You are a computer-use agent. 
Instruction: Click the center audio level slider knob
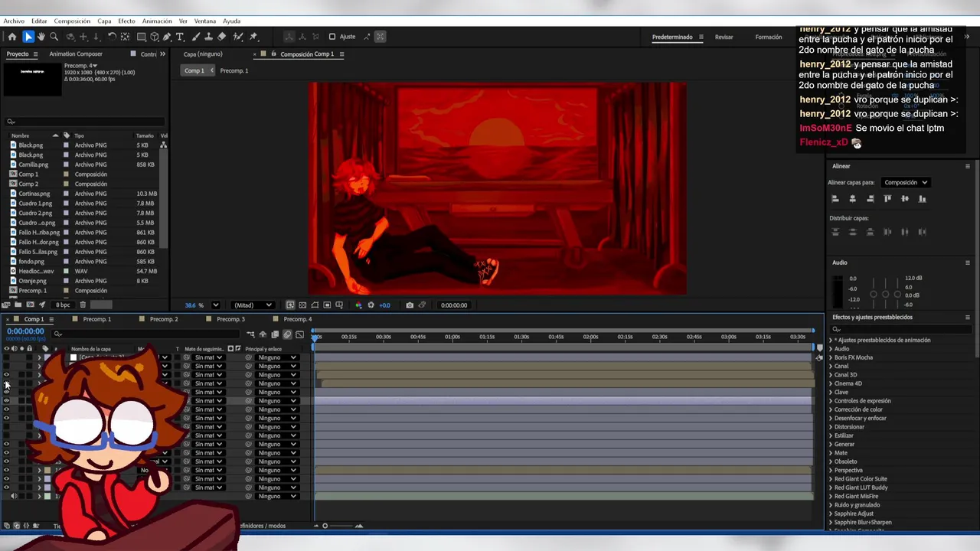coord(885,295)
